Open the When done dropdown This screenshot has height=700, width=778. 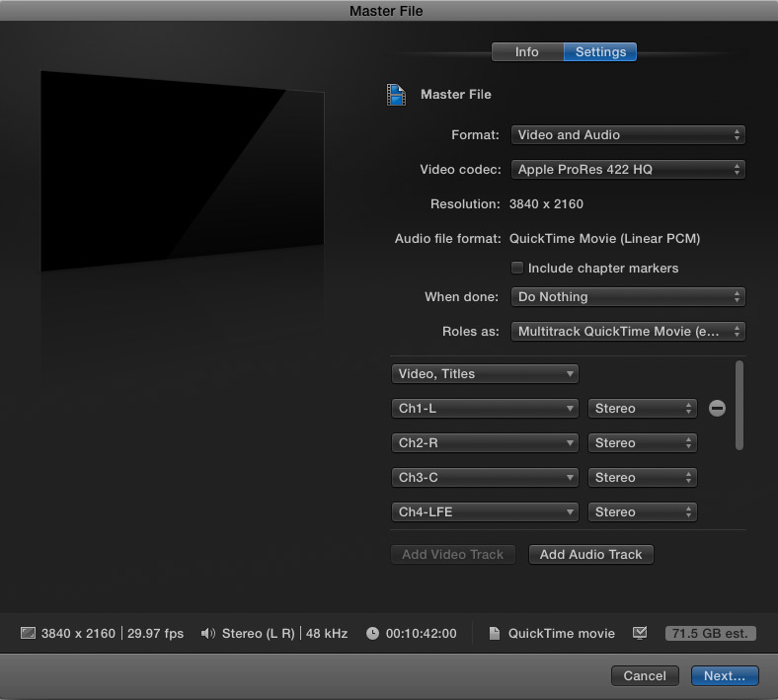[628, 296]
